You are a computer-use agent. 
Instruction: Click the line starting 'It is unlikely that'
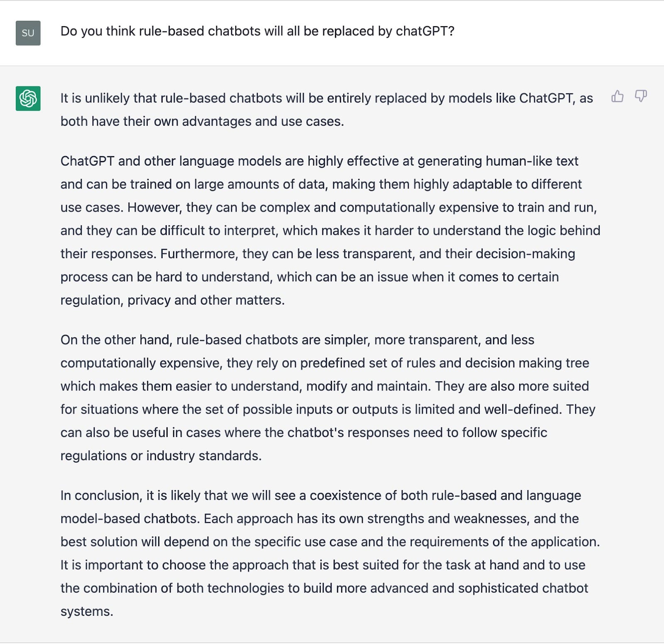click(x=327, y=98)
